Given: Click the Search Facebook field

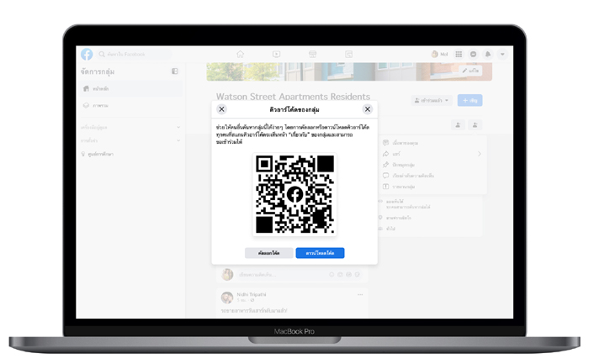Looking at the screenshot, I should (x=135, y=55).
